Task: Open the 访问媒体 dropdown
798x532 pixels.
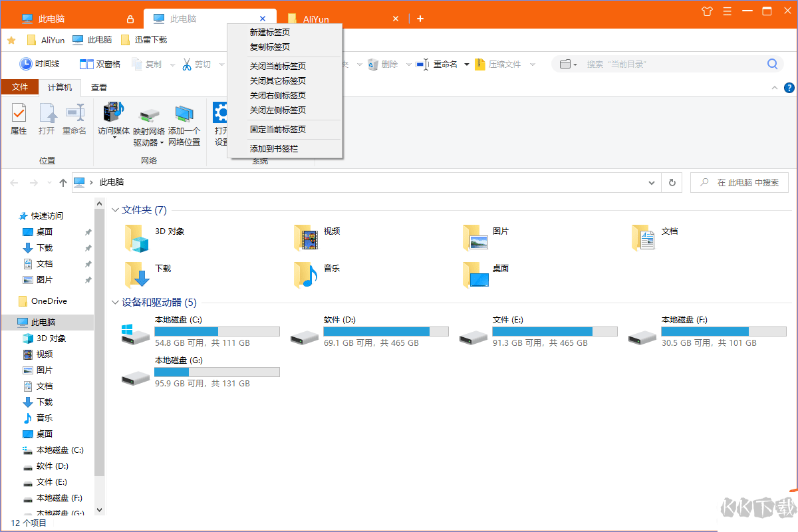Action: tap(114, 139)
